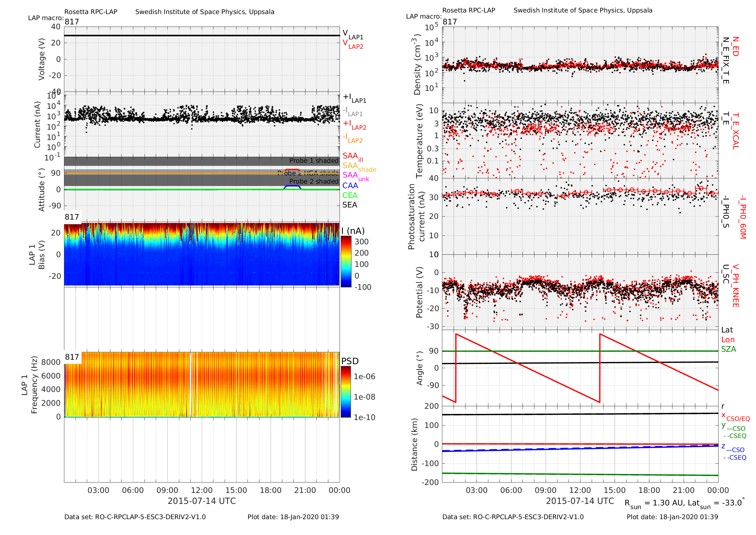Select the gray -I_LAP1 legend entry
756x535 pixels.
coord(353,112)
